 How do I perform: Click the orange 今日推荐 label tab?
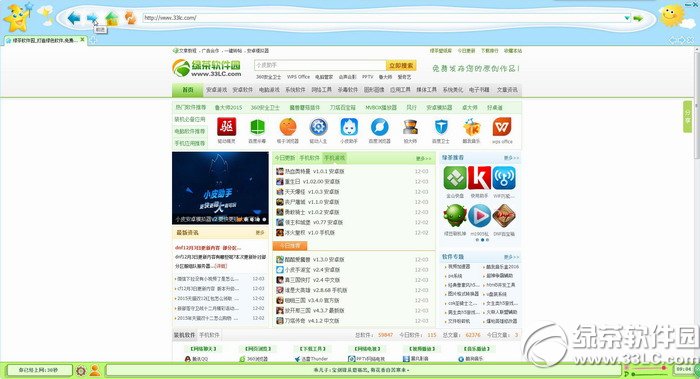290,246
